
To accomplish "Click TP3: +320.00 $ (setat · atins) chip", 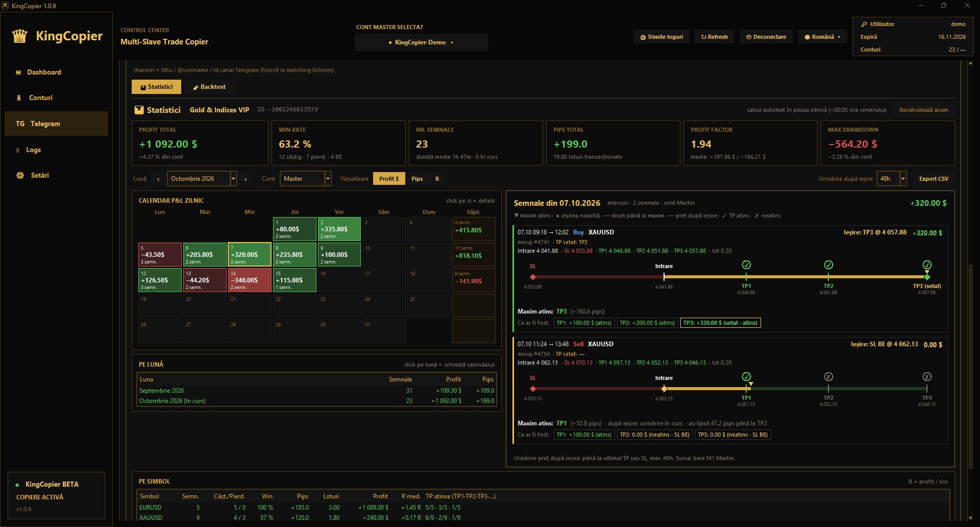I will (720, 323).
